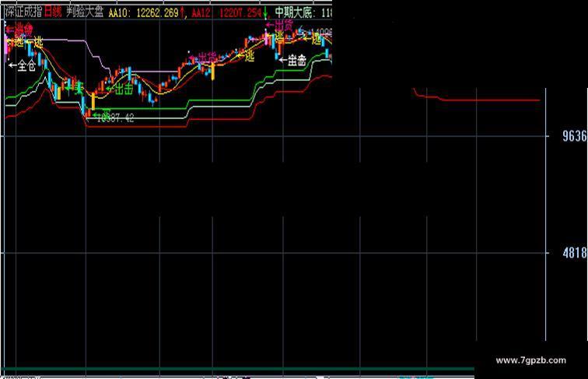Click the 判验大盘 indicator name

coord(85,12)
